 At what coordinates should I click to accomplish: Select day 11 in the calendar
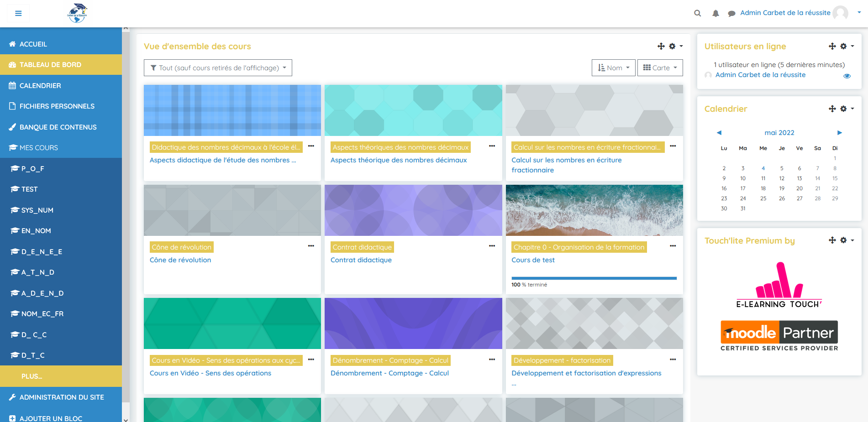[x=763, y=178]
